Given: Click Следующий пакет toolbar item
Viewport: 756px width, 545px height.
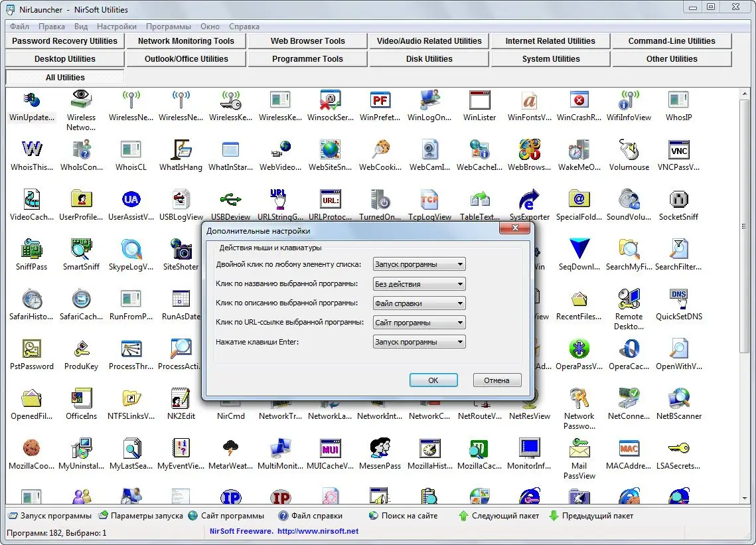Looking at the screenshot, I should [x=498, y=516].
